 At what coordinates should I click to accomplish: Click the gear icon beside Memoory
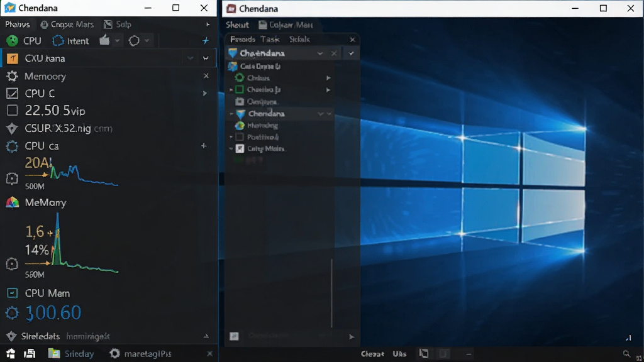[x=13, y=76]
